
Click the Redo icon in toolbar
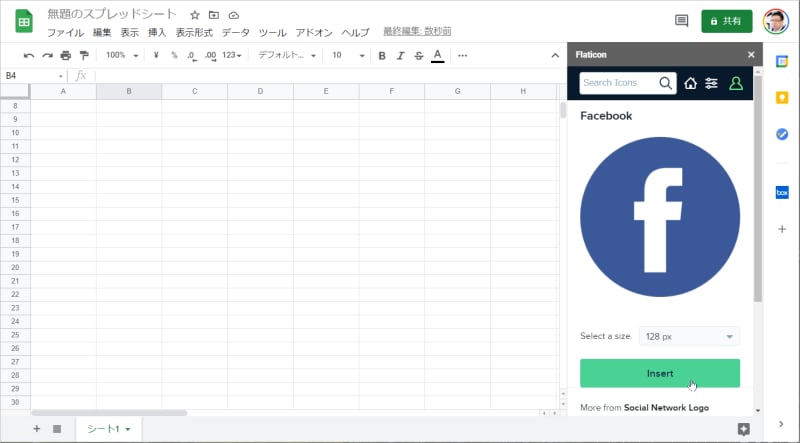47,55
